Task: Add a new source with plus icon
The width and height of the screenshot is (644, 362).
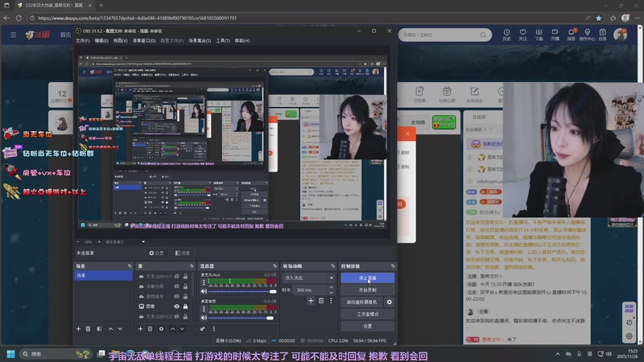Action: click(x=140, y=329)
